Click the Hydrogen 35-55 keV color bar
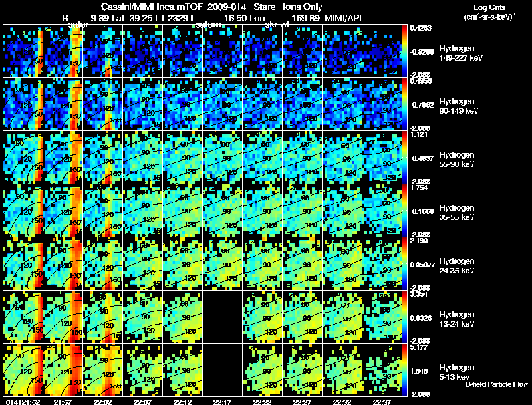The height and width of the screenshot is (405, 532). point(405,210)
